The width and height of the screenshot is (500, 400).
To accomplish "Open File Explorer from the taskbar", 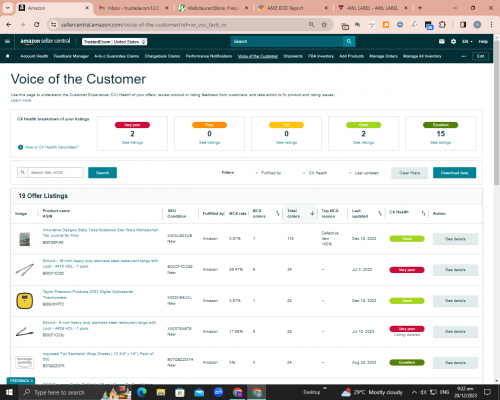I will (x=161, y=392).
